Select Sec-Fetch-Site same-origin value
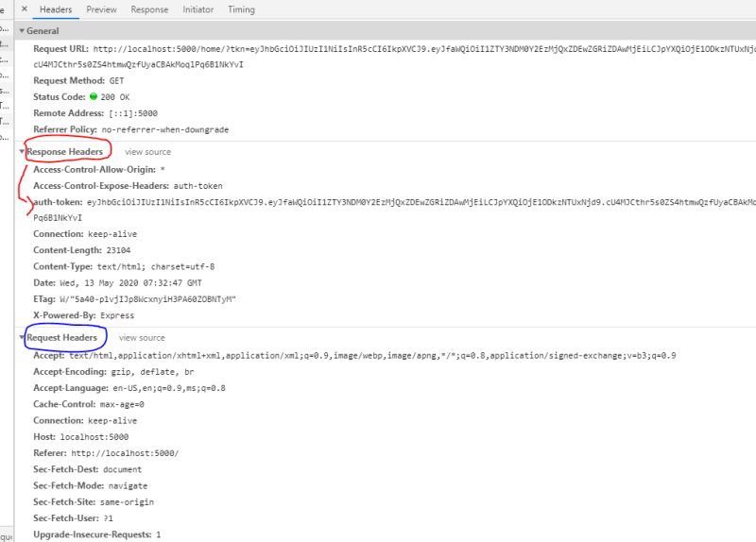Image resolution: width=756 pixels, height=542 pixels. (x=127, y=502)
